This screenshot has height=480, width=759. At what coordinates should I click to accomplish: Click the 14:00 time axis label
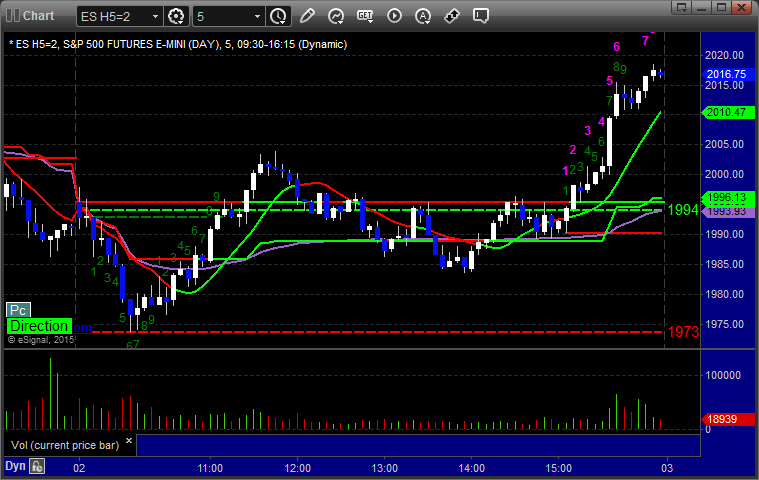(x=471, y=468)
